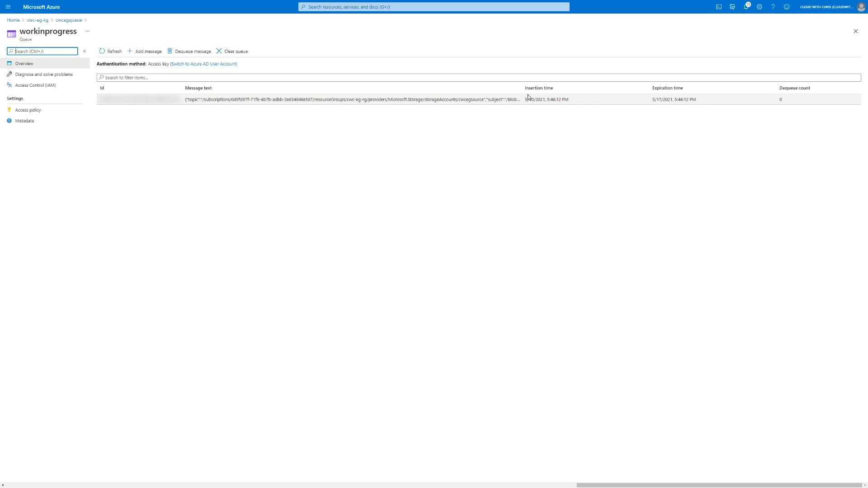Open Diagnose and solve problems
This screenshot has height=488, width=868.
click(x=43, y=74)
